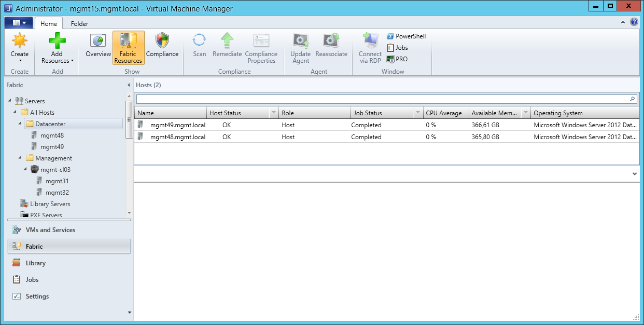Switch to the Fabric workspace
The height and width of the screenshot is (325, 644).
[x=69, y=247]
